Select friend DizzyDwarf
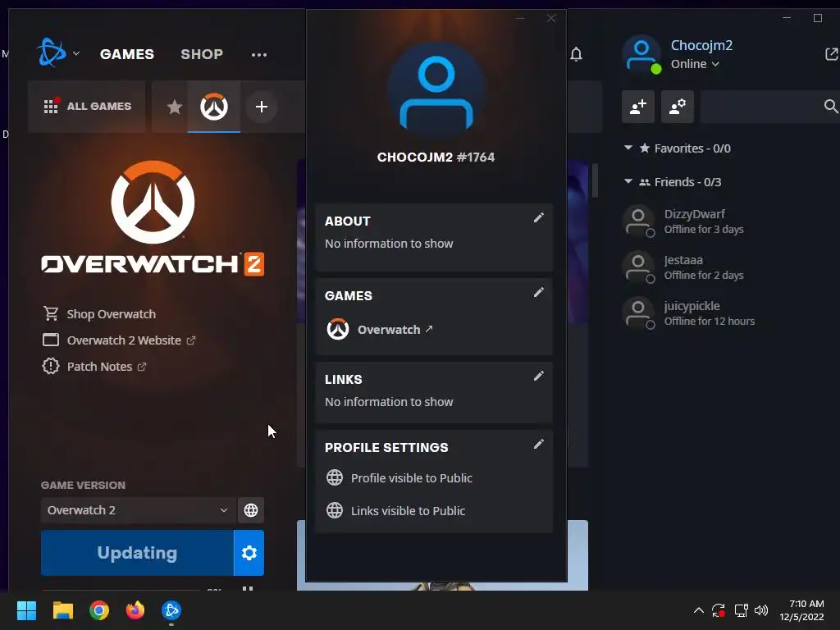The width and height of the screenshot is (840, 630). (728, 221)
